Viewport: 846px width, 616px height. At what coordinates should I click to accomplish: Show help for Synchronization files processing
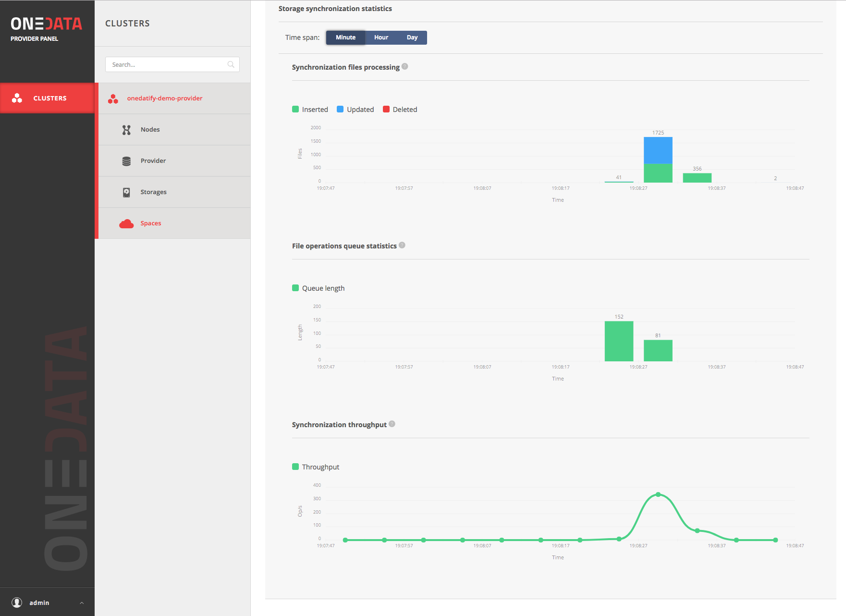tap(405, 67)
